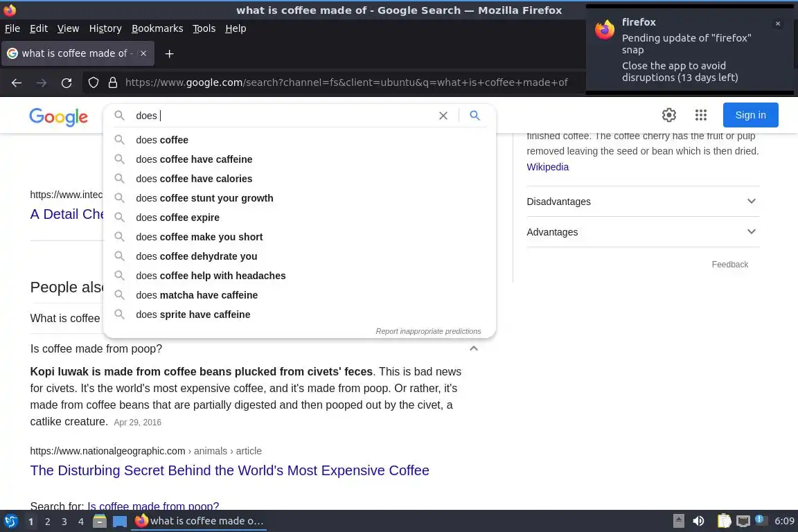The width and height of the screenshot is (798, 532).
Task: Open the Edit menu
Action: pyautogui.click(x=39, y=28)
